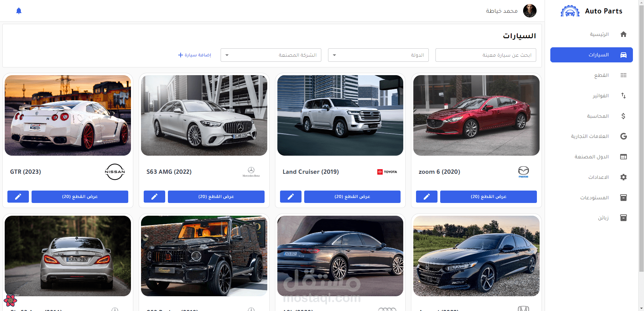Image resolution: width=644 pixels, height=311 pixels.
Task: Open زبائن menu item
Action: (x=592, y=218)
